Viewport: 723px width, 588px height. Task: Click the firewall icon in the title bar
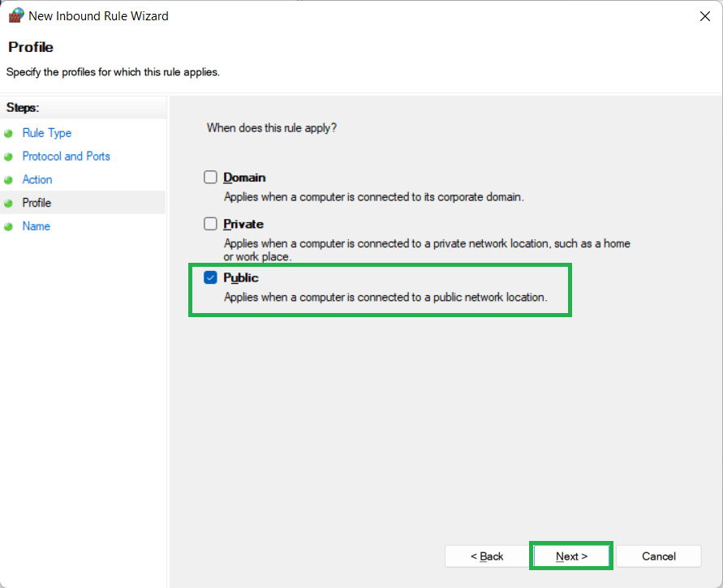click(x=16, y=15)
